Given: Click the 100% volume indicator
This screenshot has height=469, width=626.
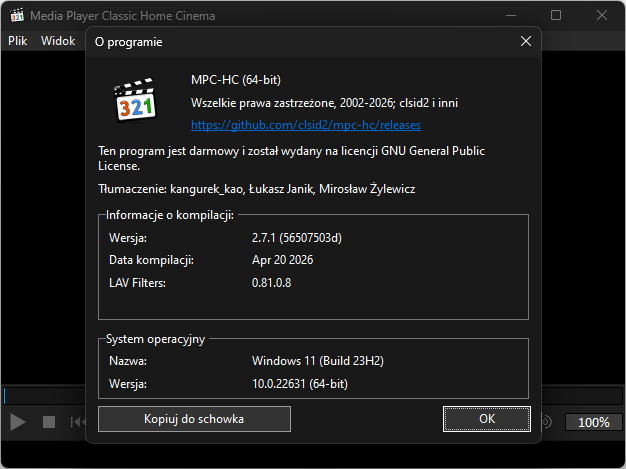Looking at the screenshot, I should 594,422.
